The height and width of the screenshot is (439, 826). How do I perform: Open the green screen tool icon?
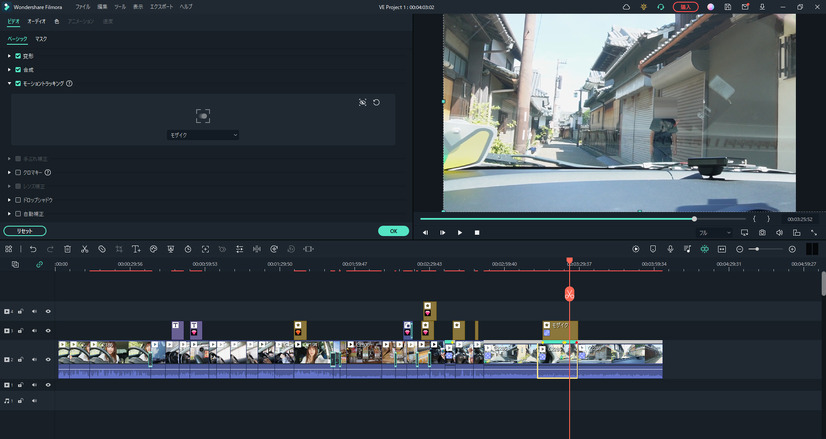[171, 249]
